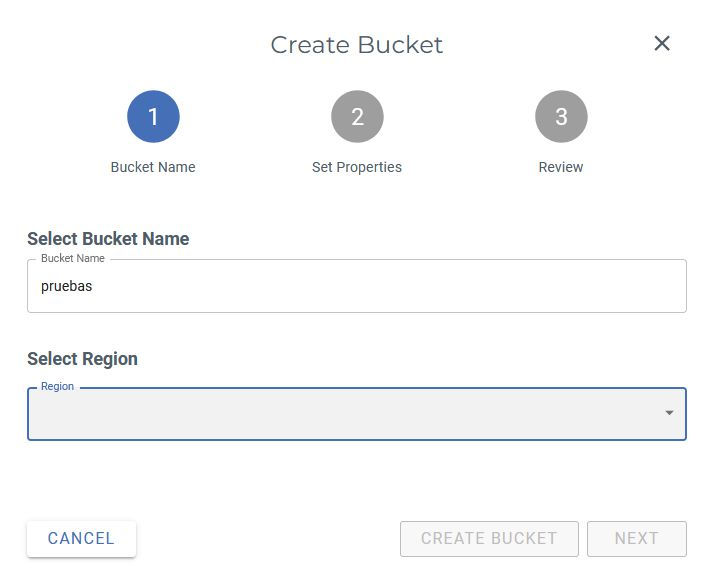Open the Review step label
Screen dimensions: 715x582
(561, 167)
